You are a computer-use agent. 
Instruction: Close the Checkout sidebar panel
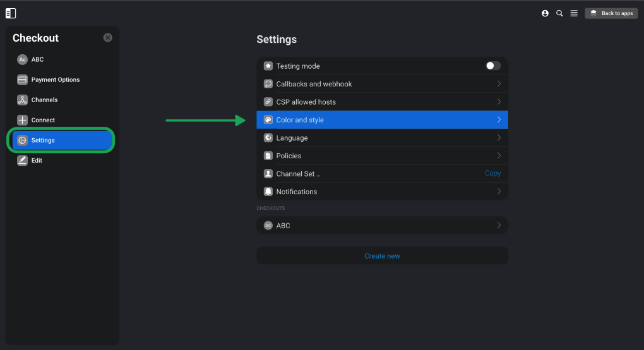pos(107,38)
